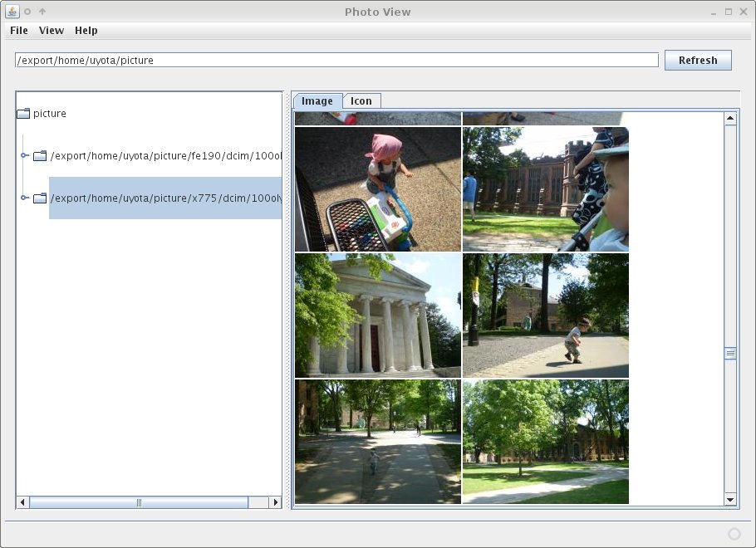Click the Refresh button

click(698, 61)
